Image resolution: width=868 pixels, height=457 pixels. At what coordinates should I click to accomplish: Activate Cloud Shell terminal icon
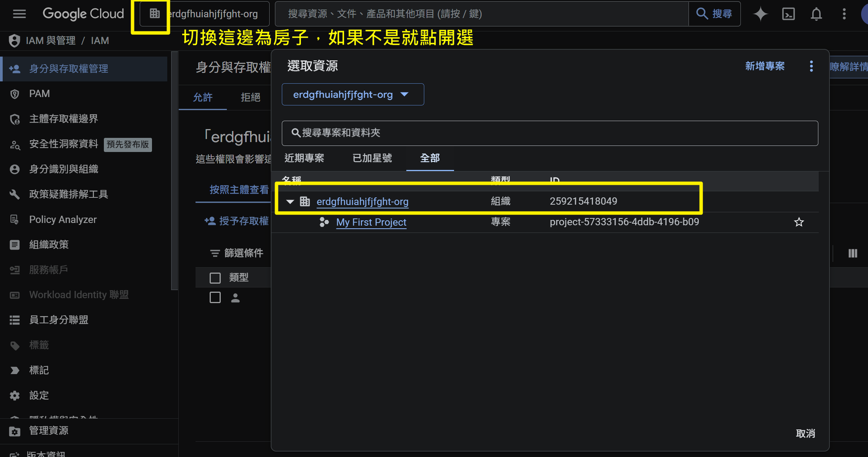click(788, 14)
